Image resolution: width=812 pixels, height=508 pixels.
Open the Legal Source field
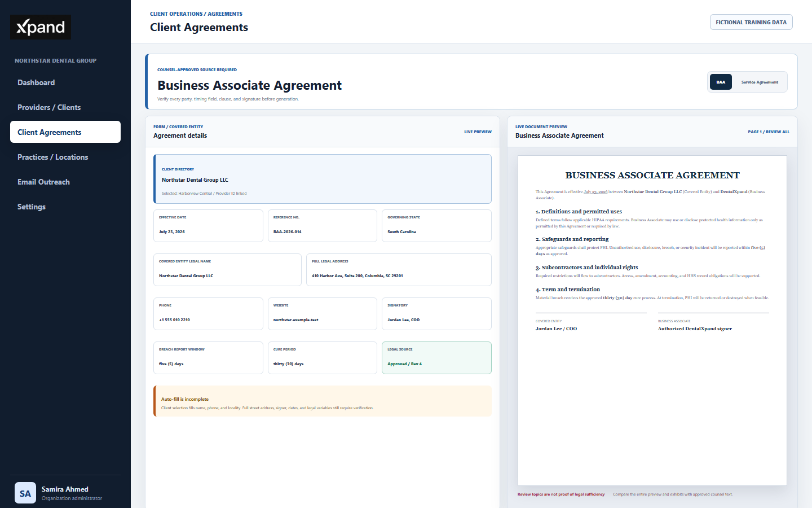pyautogui.click(x=436, y=358)
